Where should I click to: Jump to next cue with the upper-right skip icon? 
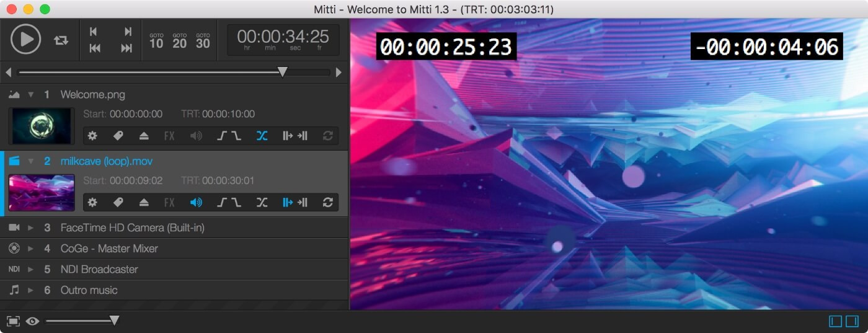click(x=128, y=32)
